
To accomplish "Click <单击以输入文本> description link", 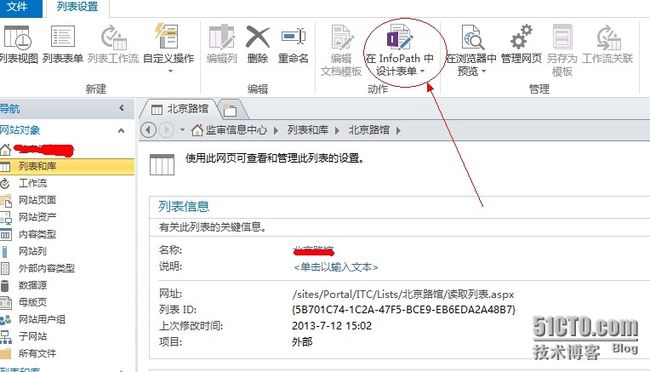I will click(x=336, y=267).
